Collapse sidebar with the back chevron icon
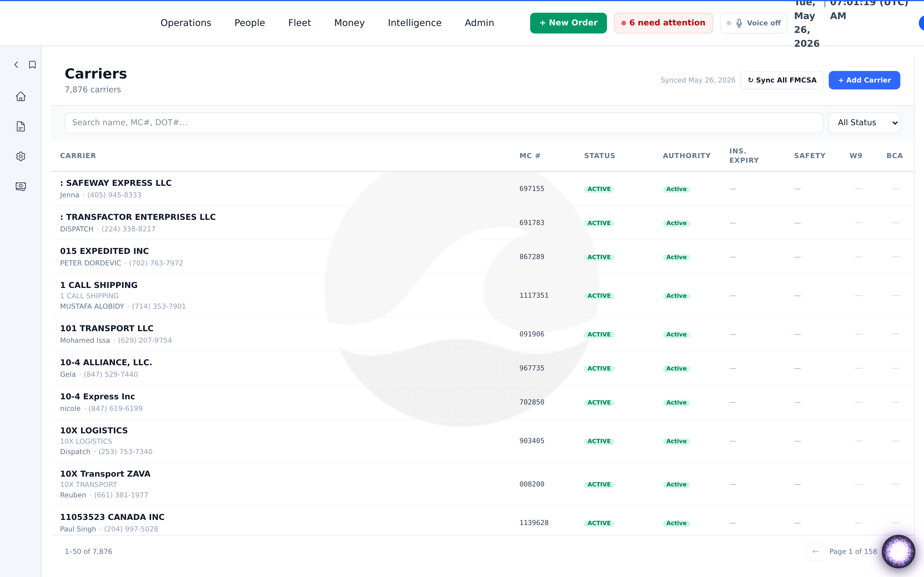The height and width of the screenshot is (577, 924). (16, 65)
